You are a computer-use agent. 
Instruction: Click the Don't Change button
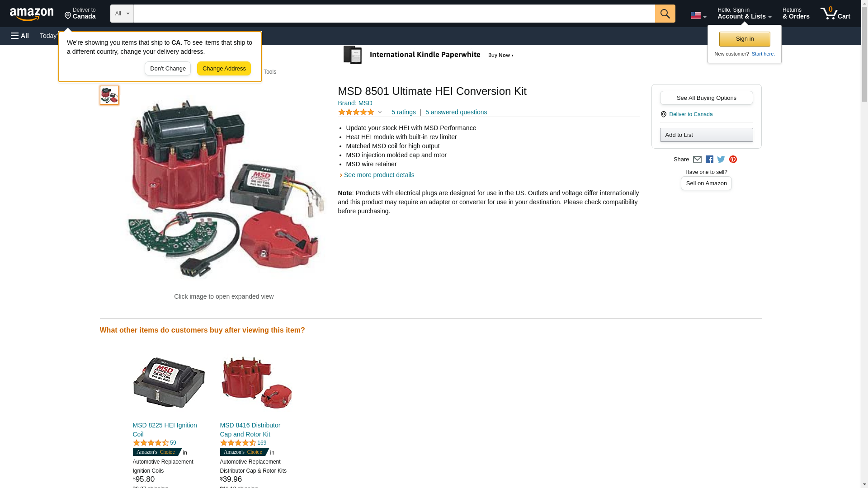[168, 69]
